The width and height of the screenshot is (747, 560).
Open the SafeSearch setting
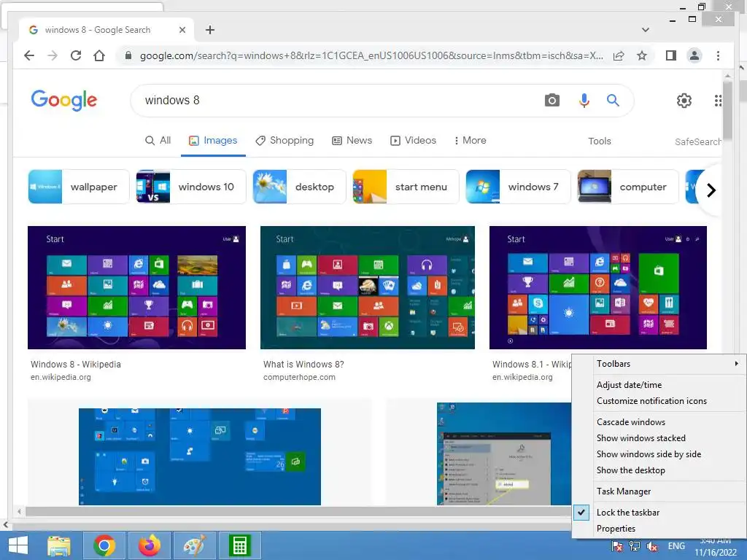pyautogui.click(x=698, y=141)
